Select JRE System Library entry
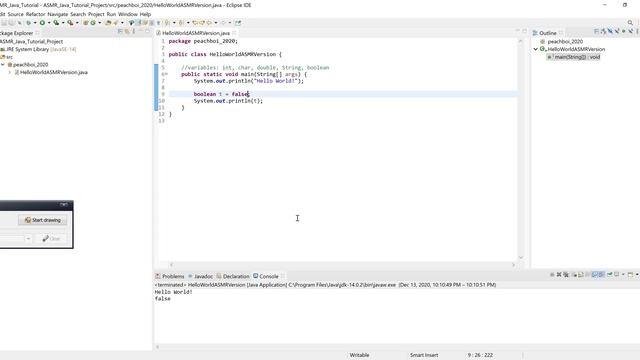 coord(38,49)
